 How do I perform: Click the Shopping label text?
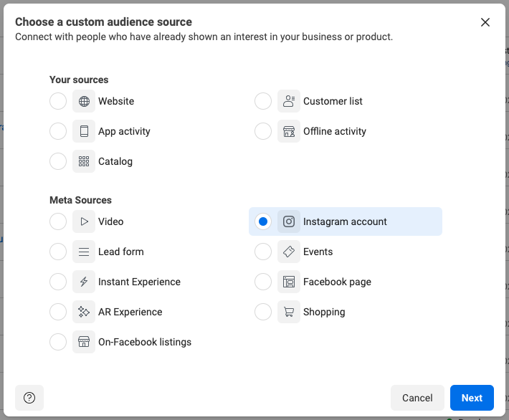pos(324,312)
